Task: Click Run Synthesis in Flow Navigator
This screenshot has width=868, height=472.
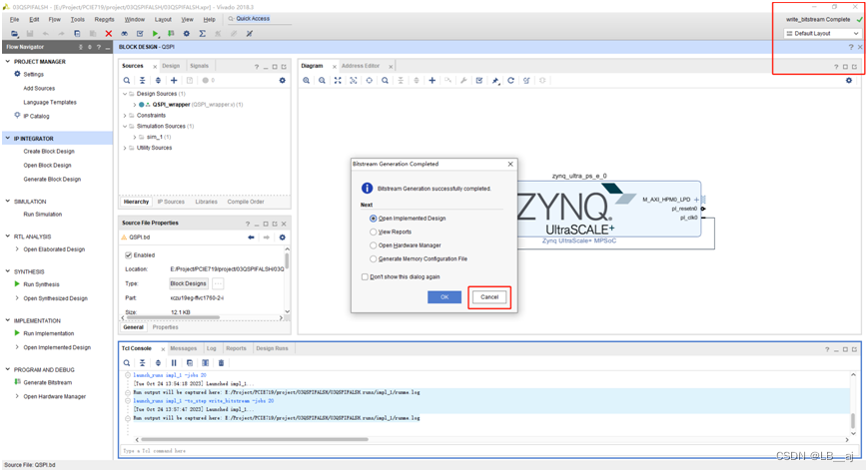Action: [41, 284]
